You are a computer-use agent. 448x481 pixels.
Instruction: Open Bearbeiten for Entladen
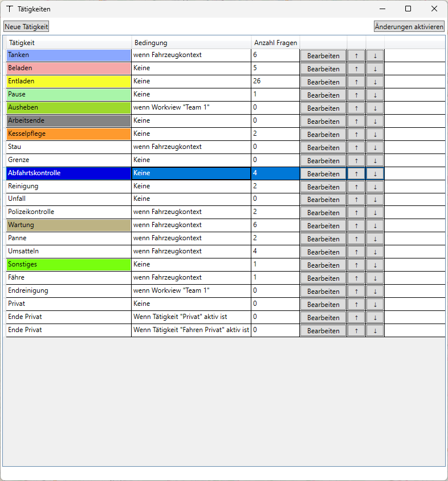click(323, 82)
